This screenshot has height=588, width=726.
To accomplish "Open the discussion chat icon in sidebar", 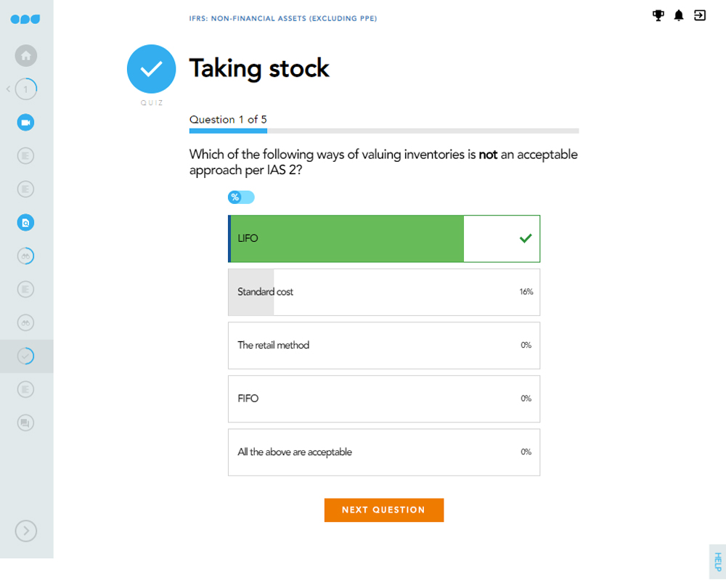I will point(26,422).
